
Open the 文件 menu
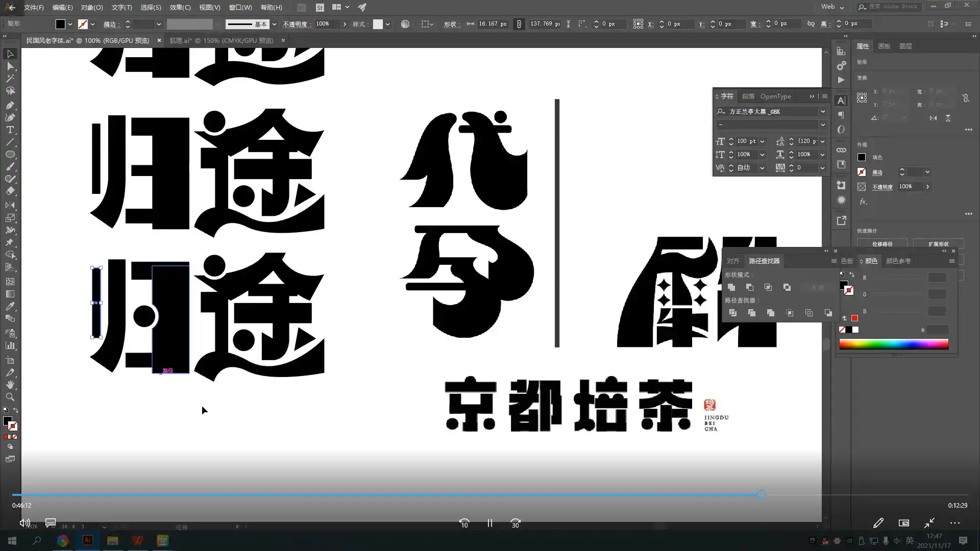pos(34,7)
